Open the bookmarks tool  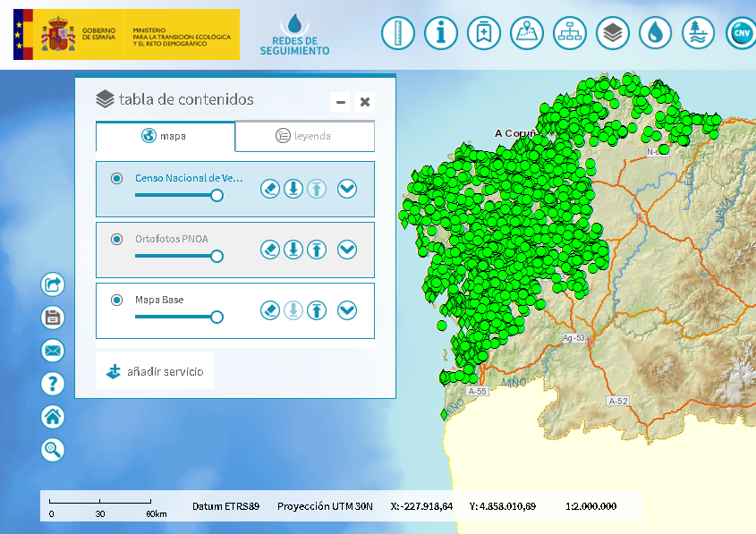click(484, 33)
